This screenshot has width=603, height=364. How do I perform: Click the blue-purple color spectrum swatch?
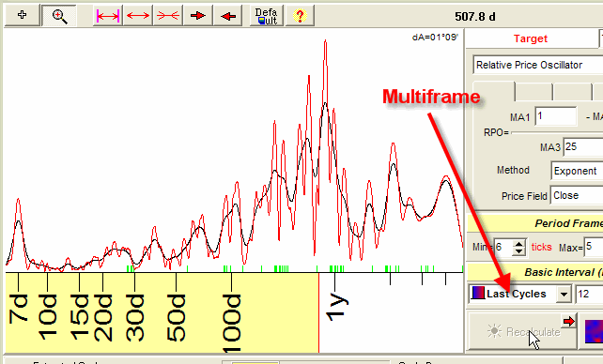click(x=594, y=331)
